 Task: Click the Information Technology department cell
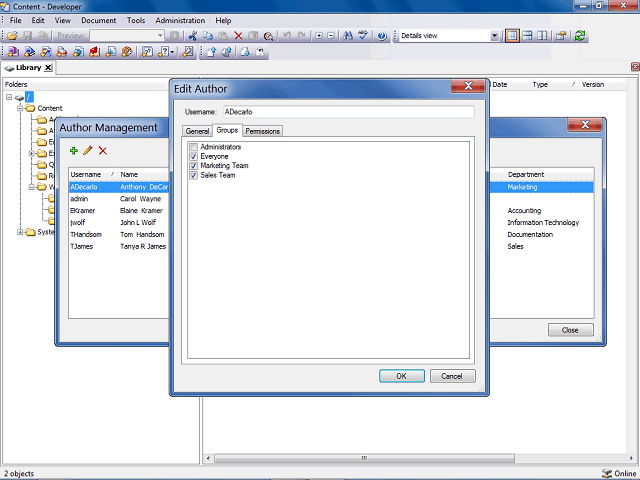coord(543,222)
